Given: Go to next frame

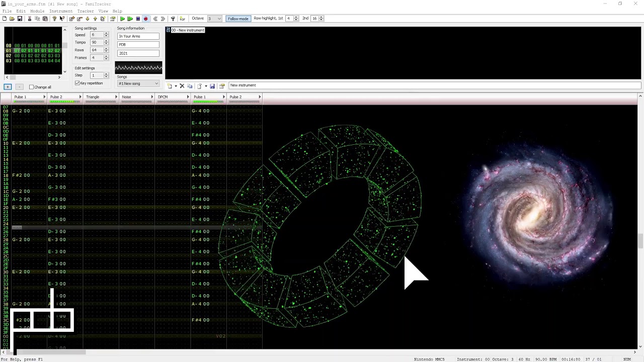Looking at the screenshot, I should pyautogui.click(x=163, y=19).
